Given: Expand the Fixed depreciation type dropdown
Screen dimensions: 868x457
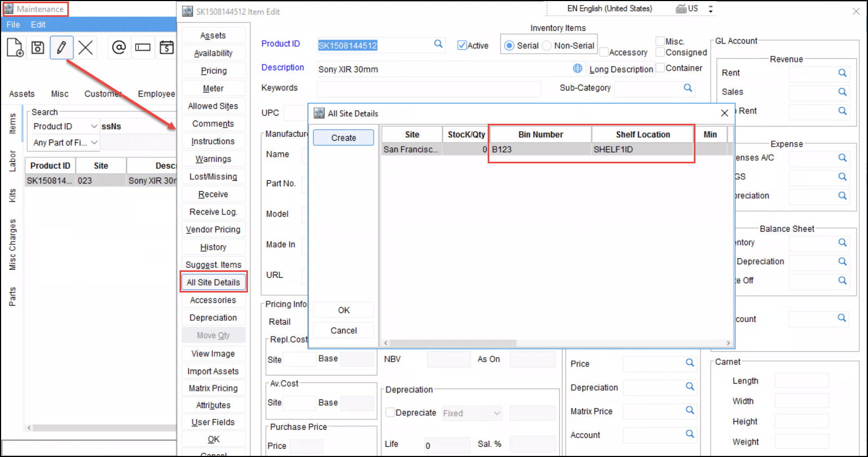Looking at the screenshot, I should 496,413.
